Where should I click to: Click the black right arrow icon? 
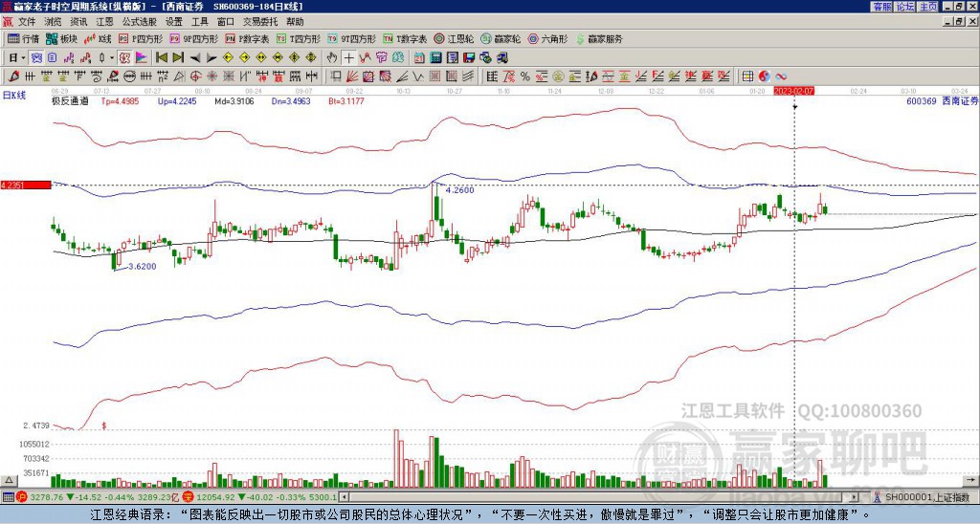tap(211, 58)
